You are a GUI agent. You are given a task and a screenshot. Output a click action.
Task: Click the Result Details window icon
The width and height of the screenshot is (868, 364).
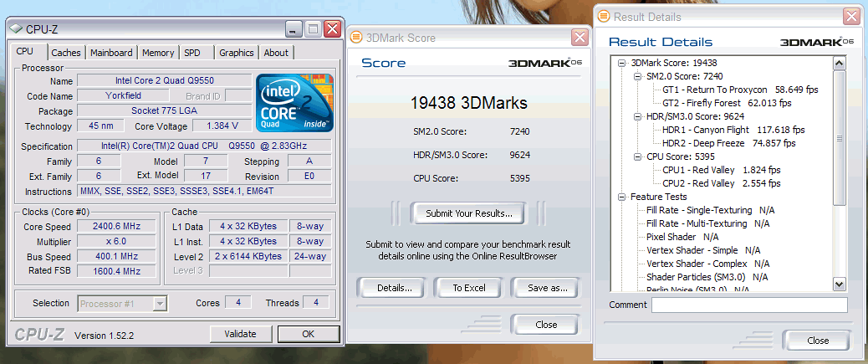[x=605, y=17]
